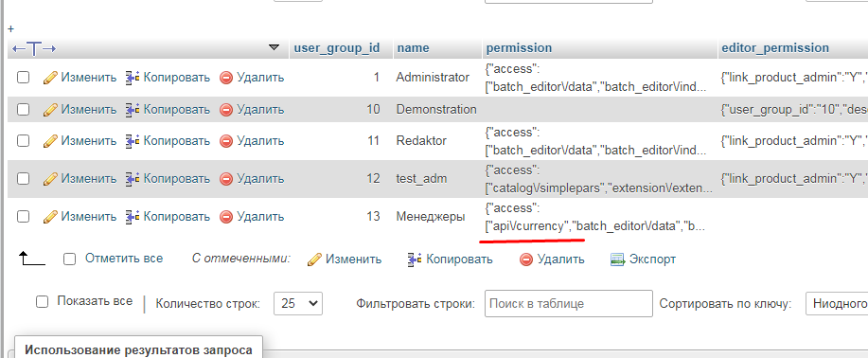
Task: Open the 'Количество строк' 25 dropdown
Action: click(298, 304)
